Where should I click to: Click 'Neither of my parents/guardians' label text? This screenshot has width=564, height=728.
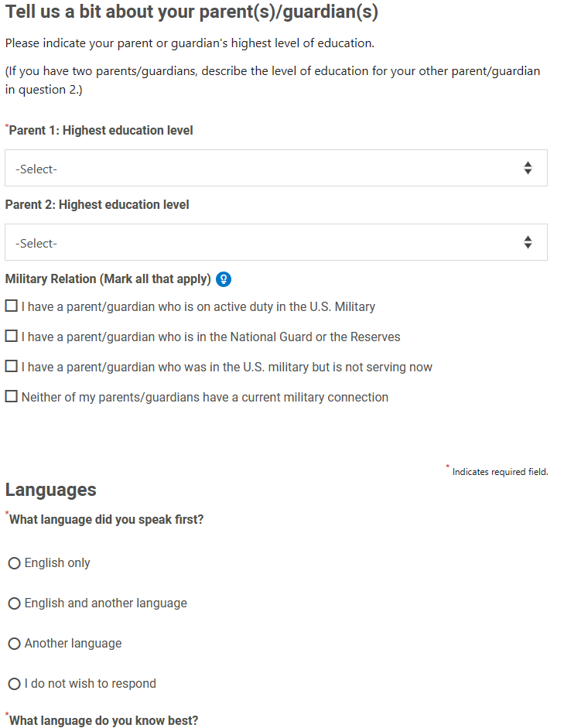(x=205, y=398)
